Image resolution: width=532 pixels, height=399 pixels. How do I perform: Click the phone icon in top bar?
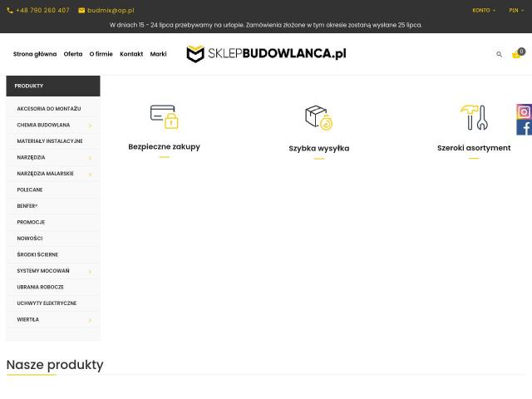pos(10,11)
